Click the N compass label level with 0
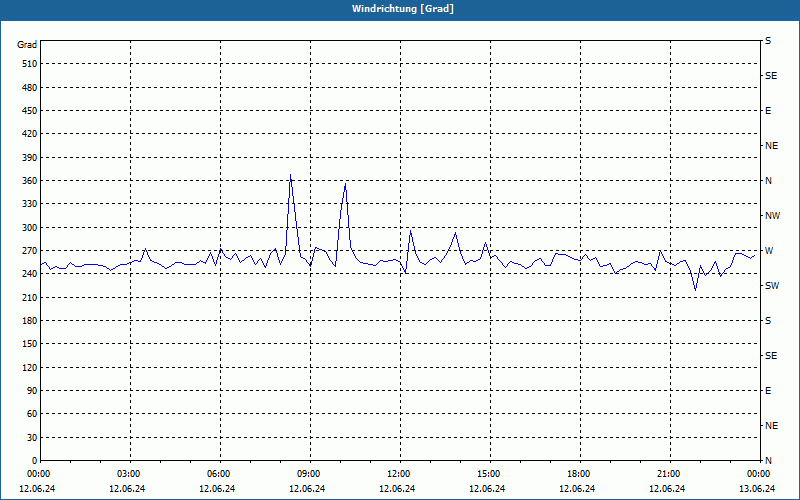This screenshot has height=500, width=800. pos(768,461)
